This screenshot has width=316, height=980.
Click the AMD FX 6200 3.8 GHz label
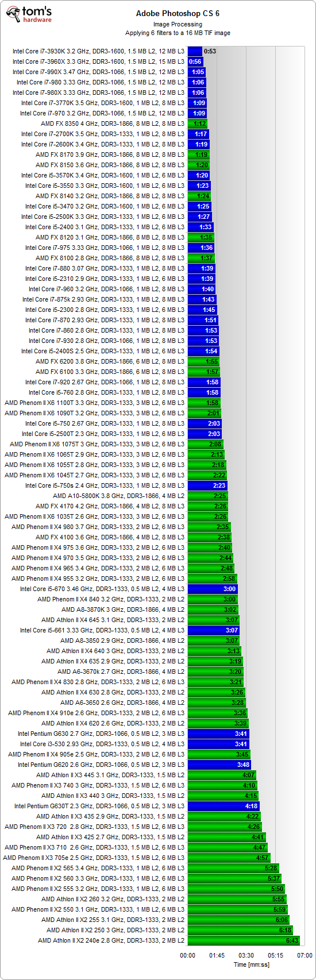click(x=110, y=361)
